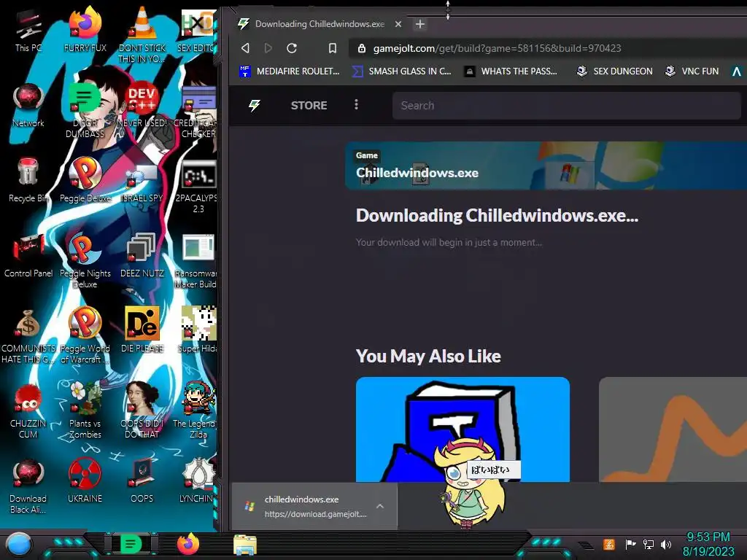Open the orange tray icon
Image resolution: width=747 pixels, height=560 pixels.
click(x=609, y=544)
